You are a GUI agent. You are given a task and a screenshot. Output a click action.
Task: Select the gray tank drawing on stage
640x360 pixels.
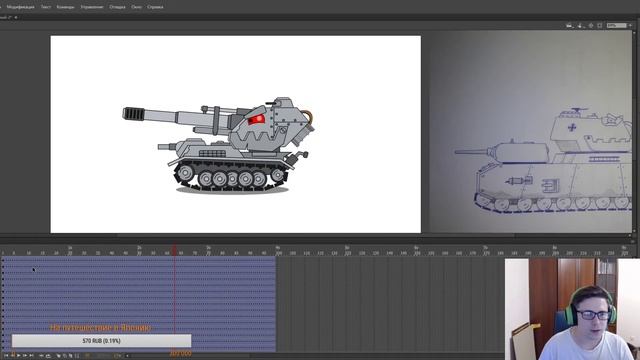pyautogui.click(x=219, y=145)
